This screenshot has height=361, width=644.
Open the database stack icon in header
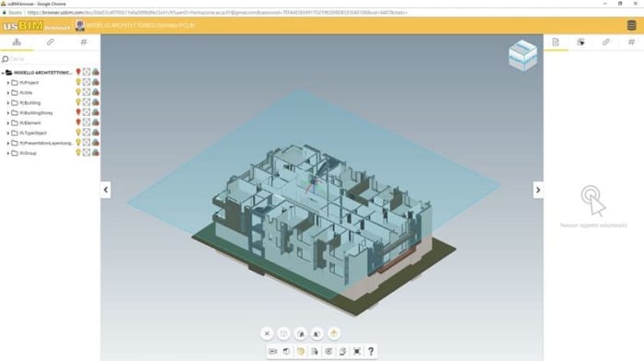[x=632, y=26]
